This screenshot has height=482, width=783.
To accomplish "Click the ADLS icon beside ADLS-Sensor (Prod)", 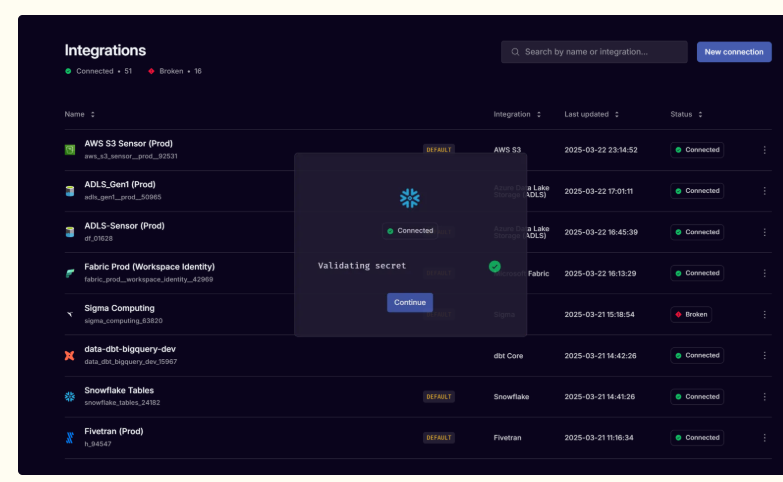I will click(70, 232).
